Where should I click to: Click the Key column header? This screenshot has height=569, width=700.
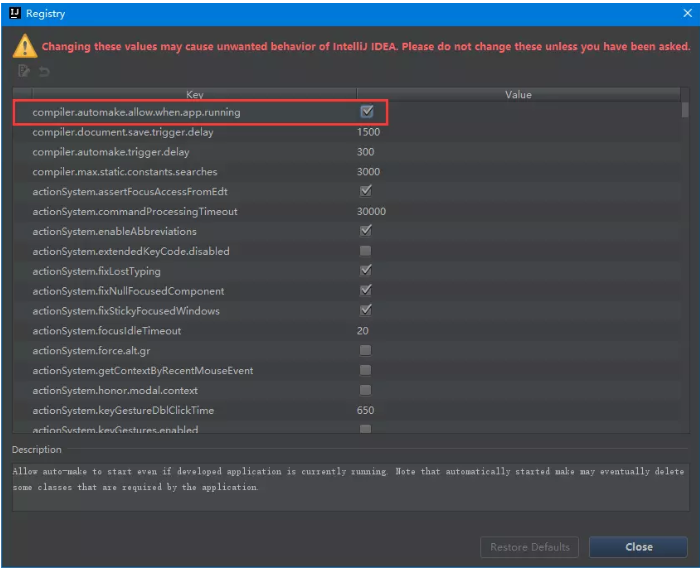coord(194,94)
